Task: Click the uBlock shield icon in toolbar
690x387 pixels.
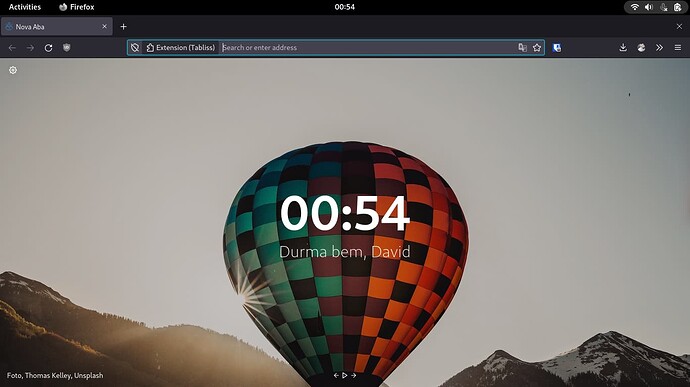Action: [x=66, y=48]
